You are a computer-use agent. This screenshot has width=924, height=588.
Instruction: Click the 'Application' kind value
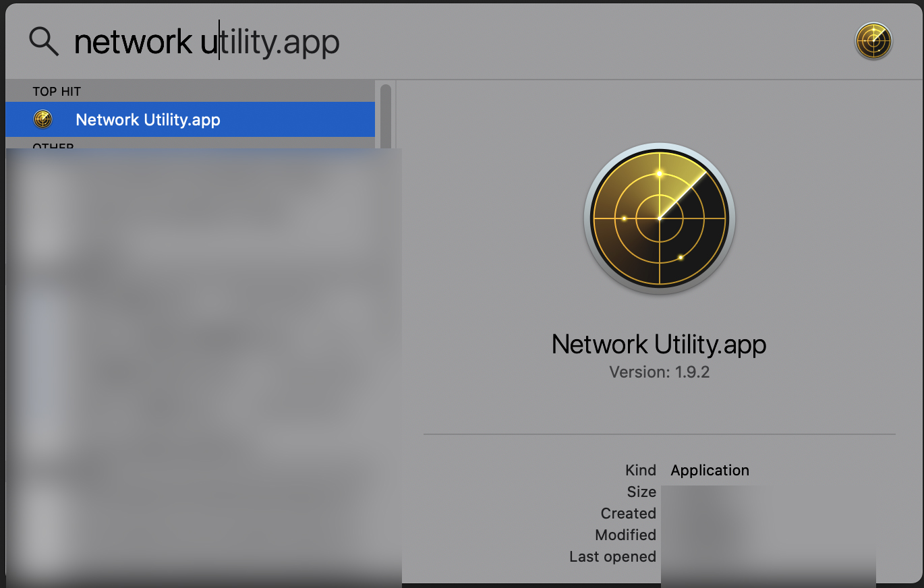point(710,470)
